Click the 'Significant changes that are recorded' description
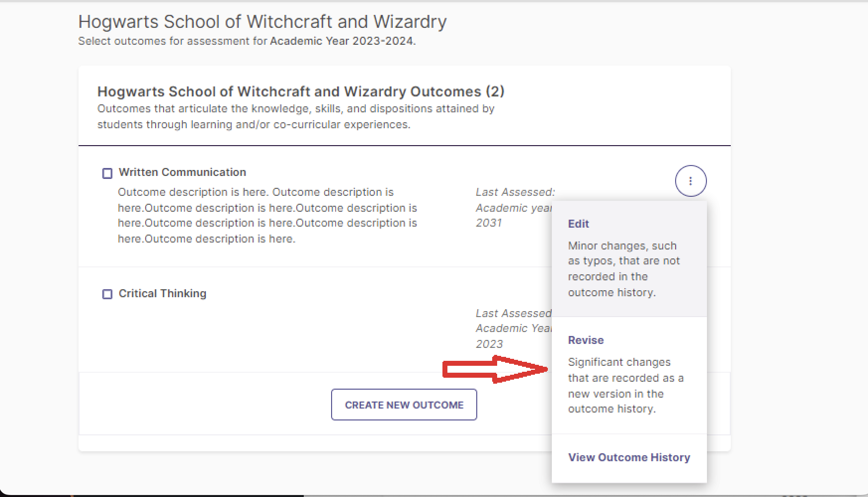Screen dimensions: 868x497 pyautogui.click(x=626, y=385)
